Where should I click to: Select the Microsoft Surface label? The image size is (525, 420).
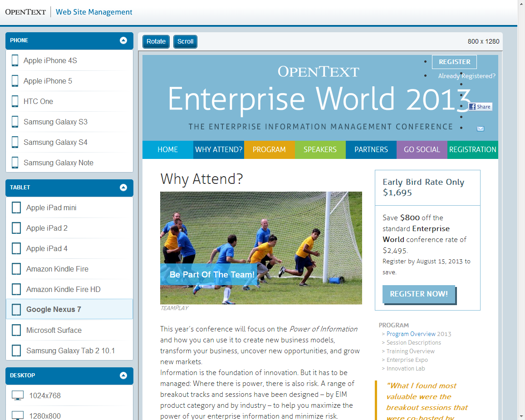coord(54,330)
